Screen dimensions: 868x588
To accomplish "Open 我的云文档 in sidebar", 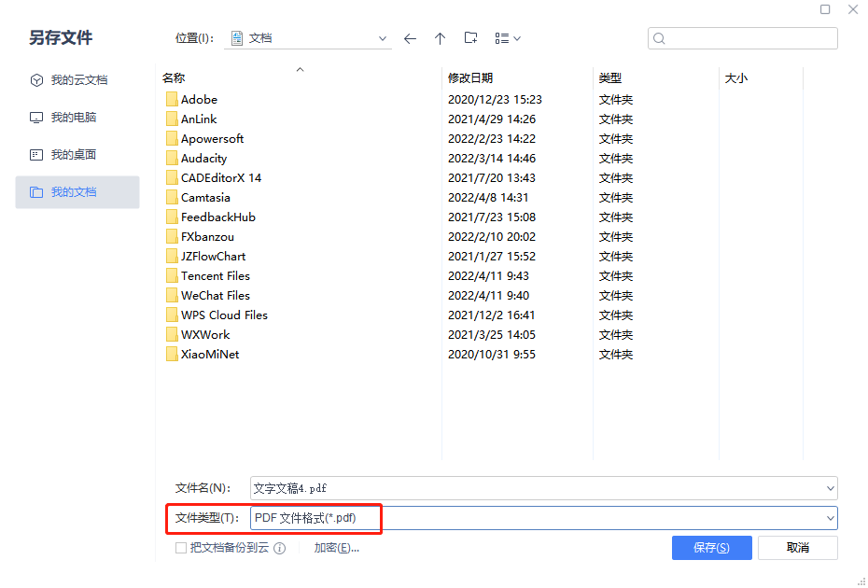I will tap(79, 80).
